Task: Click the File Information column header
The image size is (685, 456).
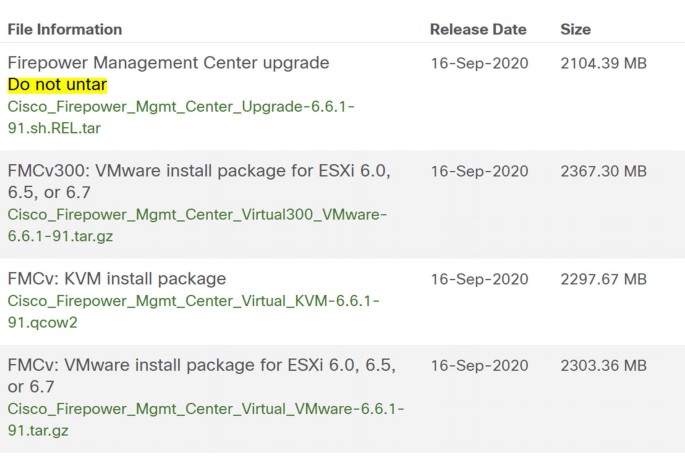Action: pyautogui.click(x=65, y=29)
